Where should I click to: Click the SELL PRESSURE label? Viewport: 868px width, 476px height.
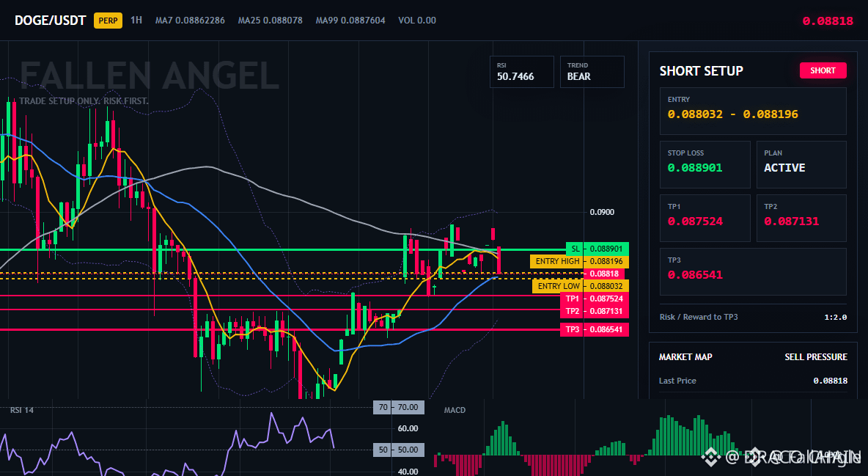pyautogui.click(x=815, y=357)
